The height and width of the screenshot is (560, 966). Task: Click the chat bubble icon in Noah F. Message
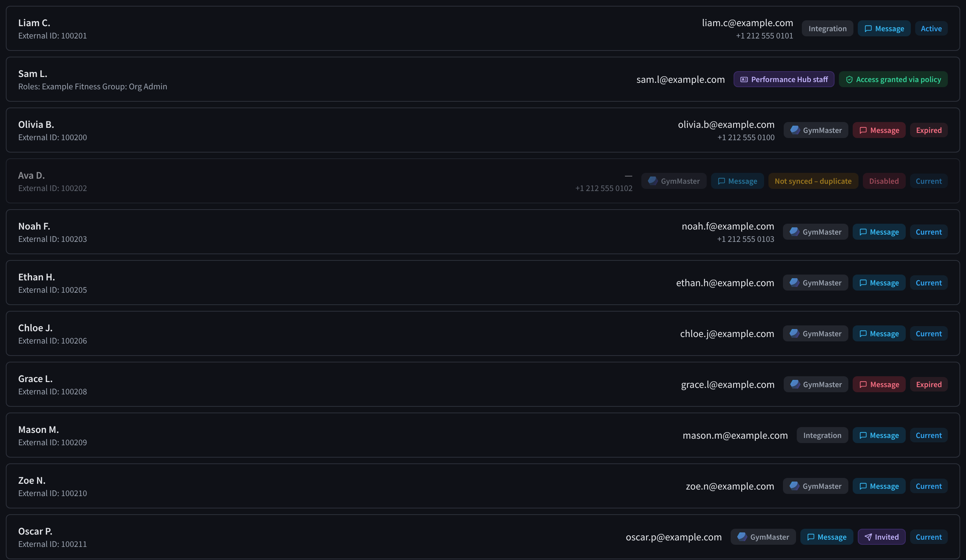pos(863,232)
